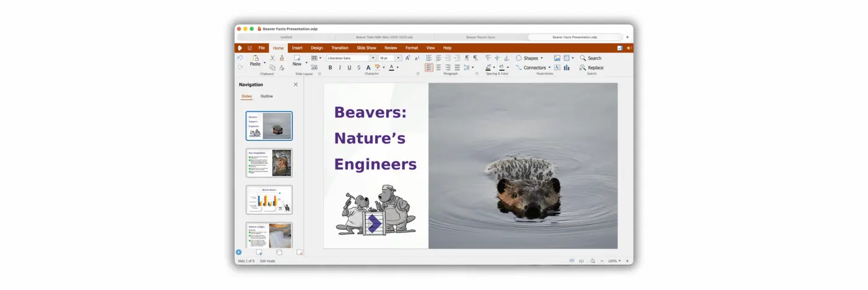The width and height of the screenshot is (868, 290).
Task: Switch to the Outline tab in Navigation
Action: click(267, 96)
